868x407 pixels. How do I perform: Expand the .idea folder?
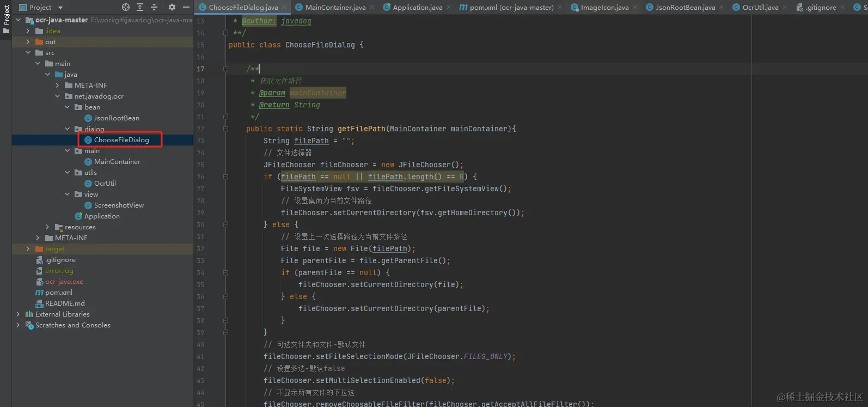point(28,31)
